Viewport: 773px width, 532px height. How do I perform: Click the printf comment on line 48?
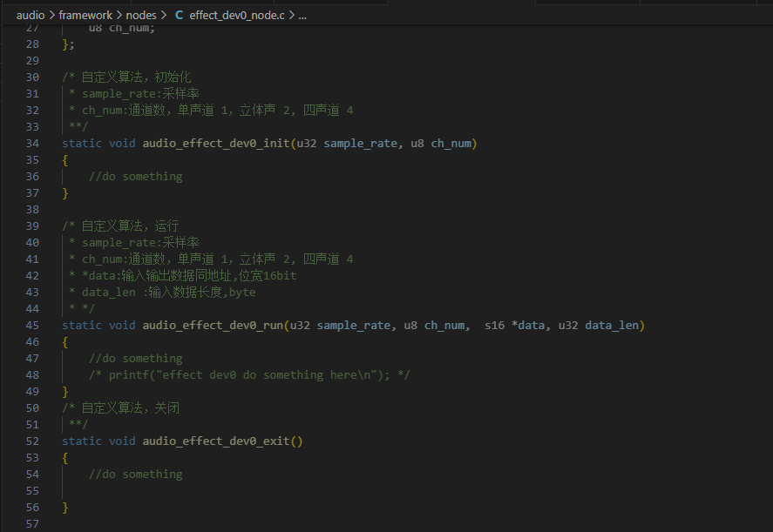(249, 375)
